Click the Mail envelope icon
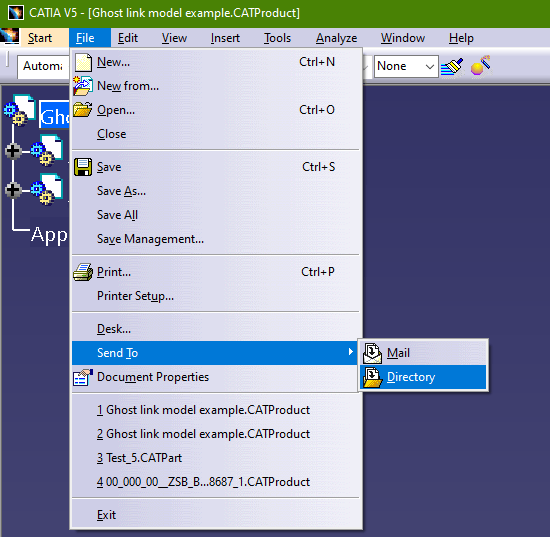The height and width of the screenshot is (537, 550). coord(373,353)
